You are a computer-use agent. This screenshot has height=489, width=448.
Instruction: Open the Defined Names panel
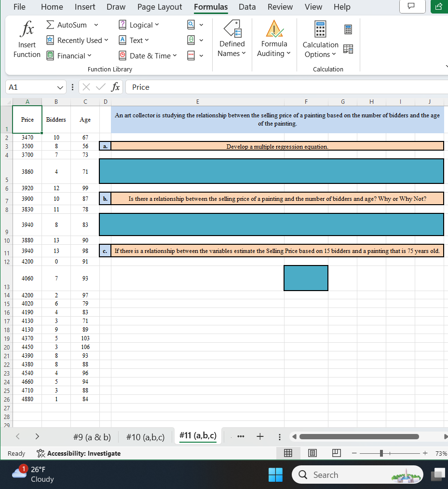point(231,39)
